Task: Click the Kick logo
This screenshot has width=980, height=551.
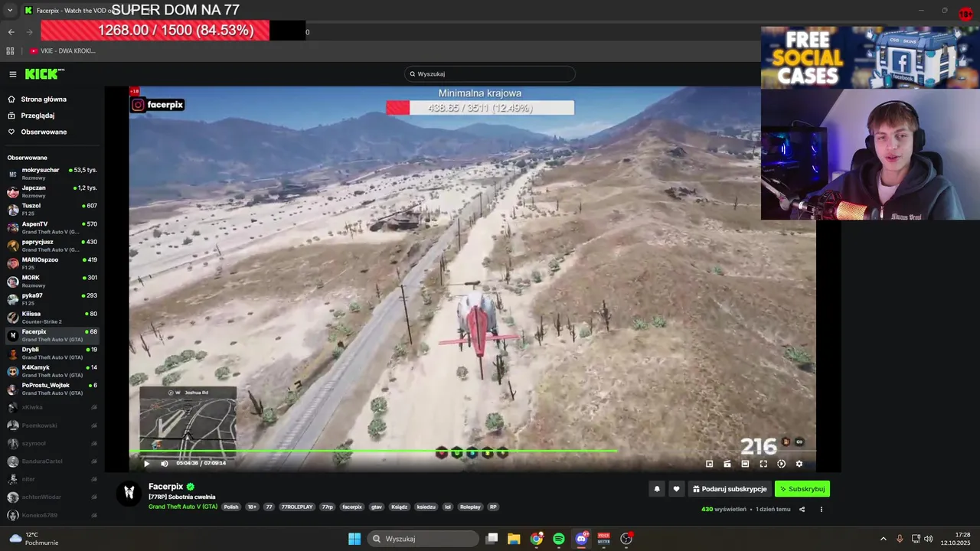Action: [x=44, y=73]
